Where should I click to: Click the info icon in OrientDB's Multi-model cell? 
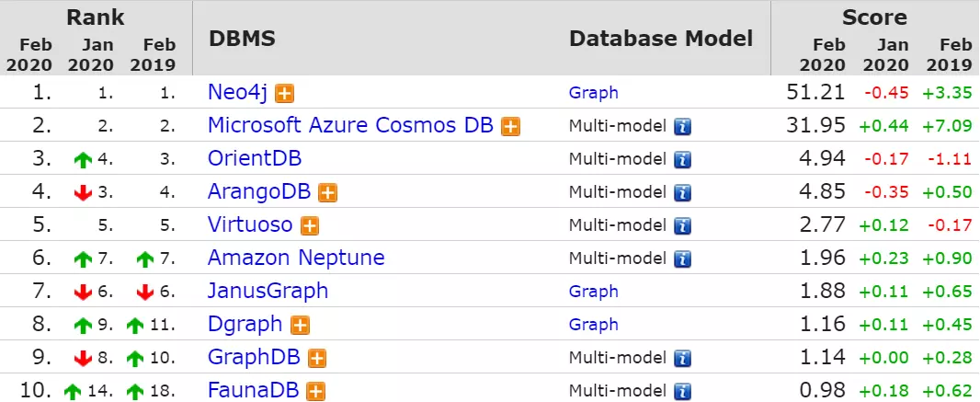[681, 159]
